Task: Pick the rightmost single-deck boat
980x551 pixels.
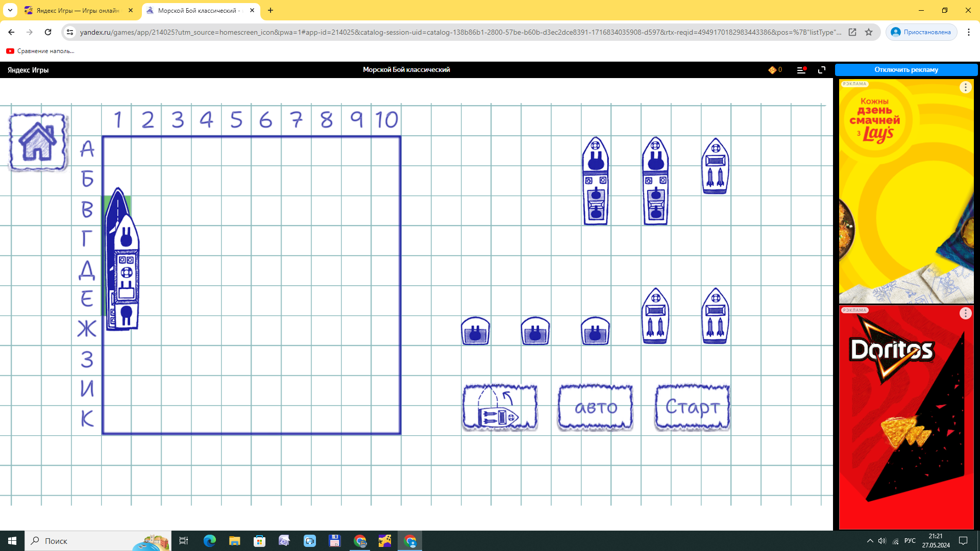Action: coord(595,331)
